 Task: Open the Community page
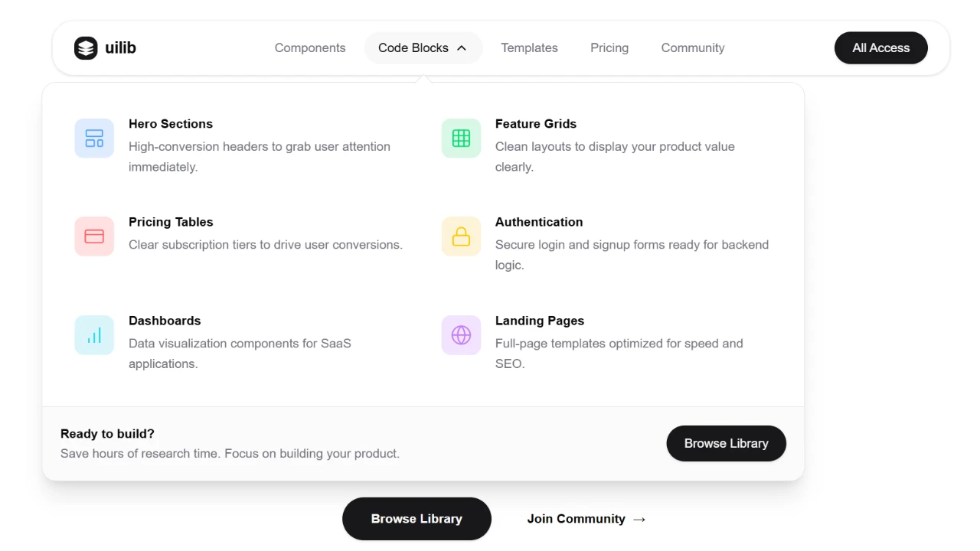[x=692, y=47]
